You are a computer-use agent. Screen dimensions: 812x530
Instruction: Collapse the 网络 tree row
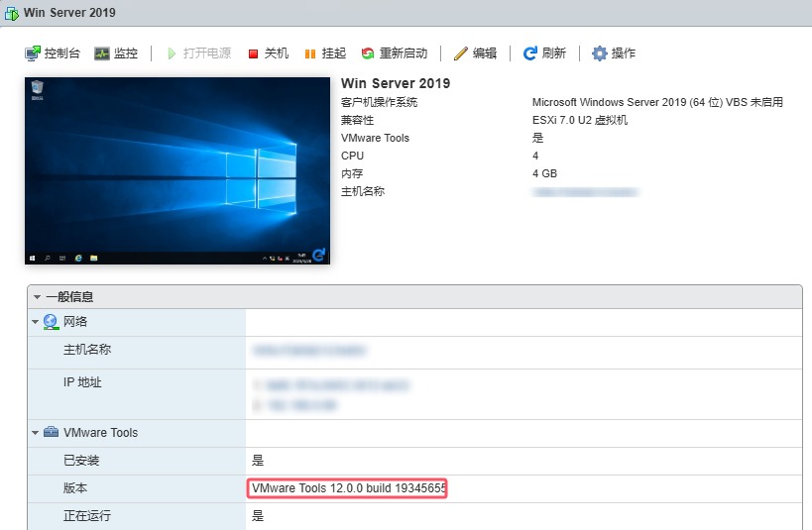coord(36,322)
